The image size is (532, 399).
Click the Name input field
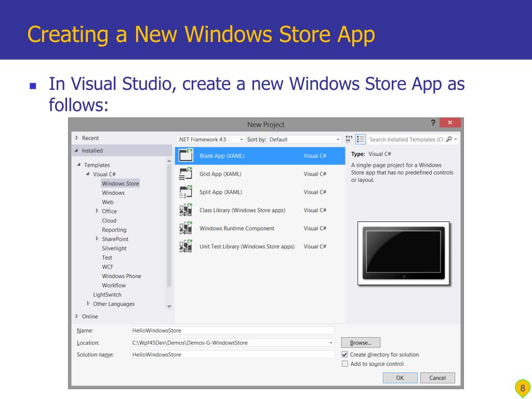(x=233, y=330)
